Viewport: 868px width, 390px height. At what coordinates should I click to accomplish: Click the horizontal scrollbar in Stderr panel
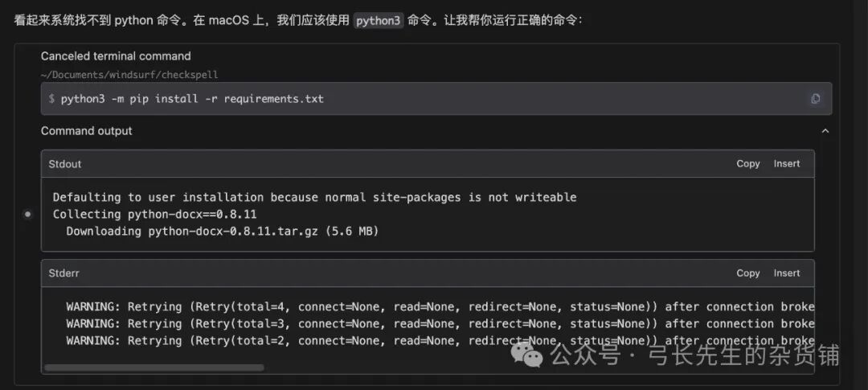[x=154, y=367]
